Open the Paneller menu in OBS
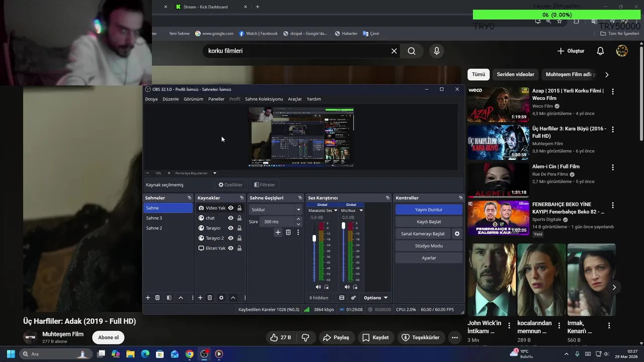The width and height of the screenshot is (644, 362). 216,99
